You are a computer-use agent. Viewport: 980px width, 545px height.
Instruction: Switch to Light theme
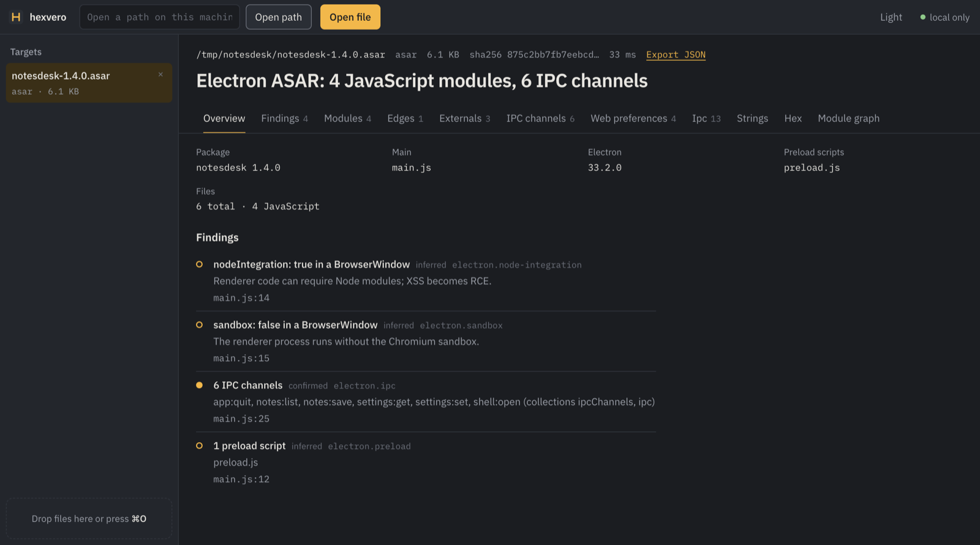891,17
